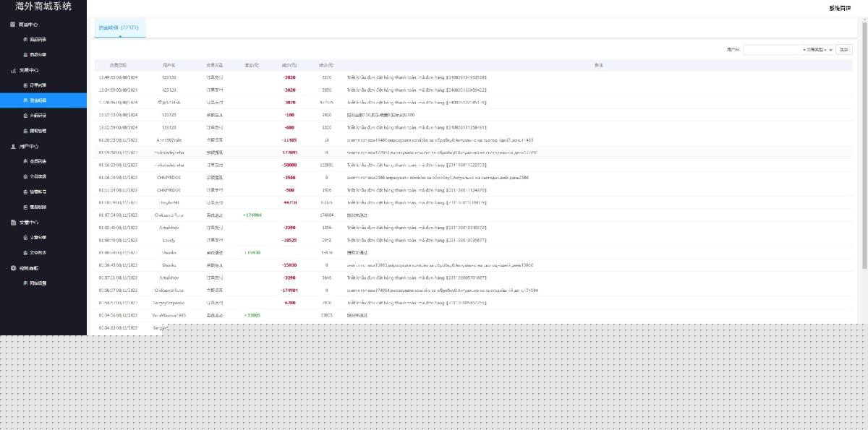Click the icon beside 商品分类 menu item
The height and width of the screenshot is (430, 868).
pos(26,55)
